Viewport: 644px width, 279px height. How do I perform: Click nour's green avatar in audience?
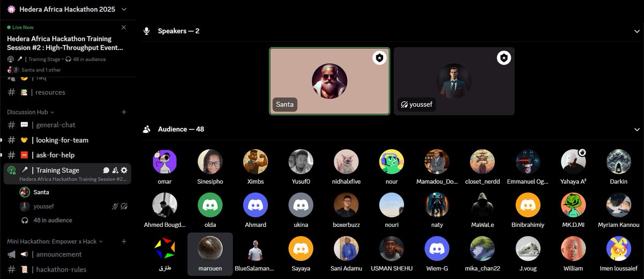(x=392, y=161)
